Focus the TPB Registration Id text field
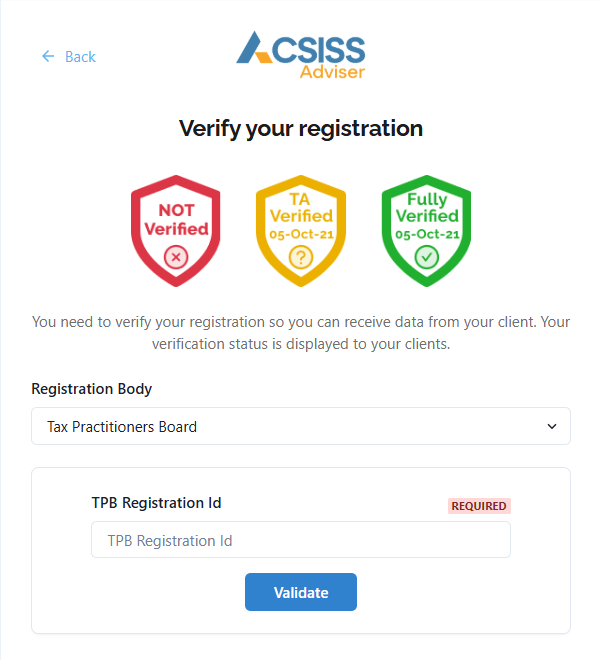 tap(301, 540)
